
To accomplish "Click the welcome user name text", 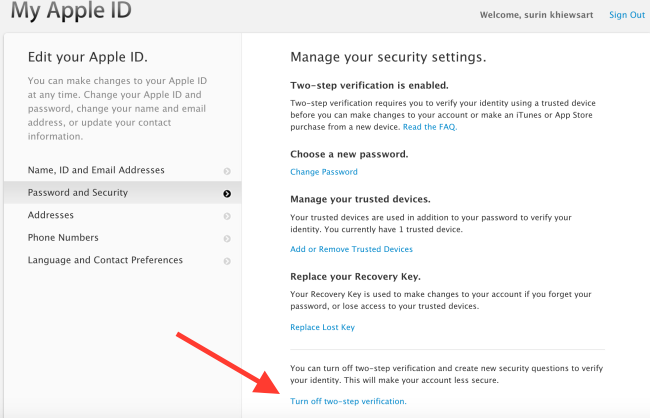I will [x=536, y=15].
